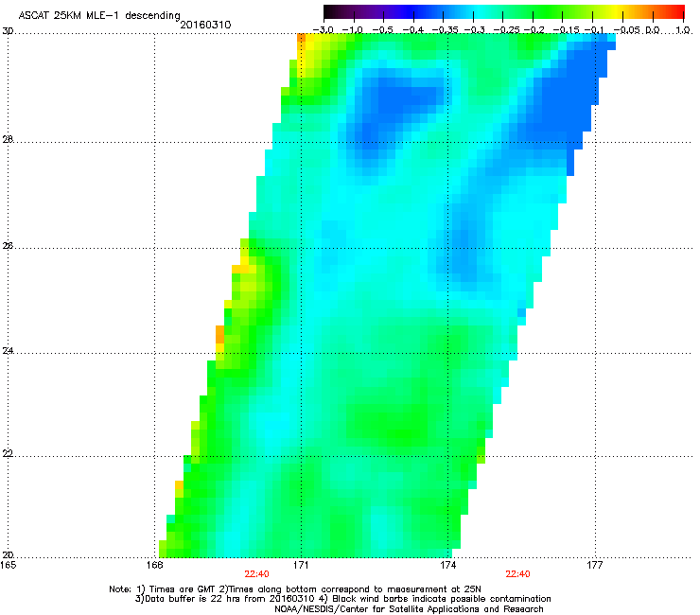This screenshot has width=700, height=615.
Task: Click the longitude label 177
Action: click(595, 565)
